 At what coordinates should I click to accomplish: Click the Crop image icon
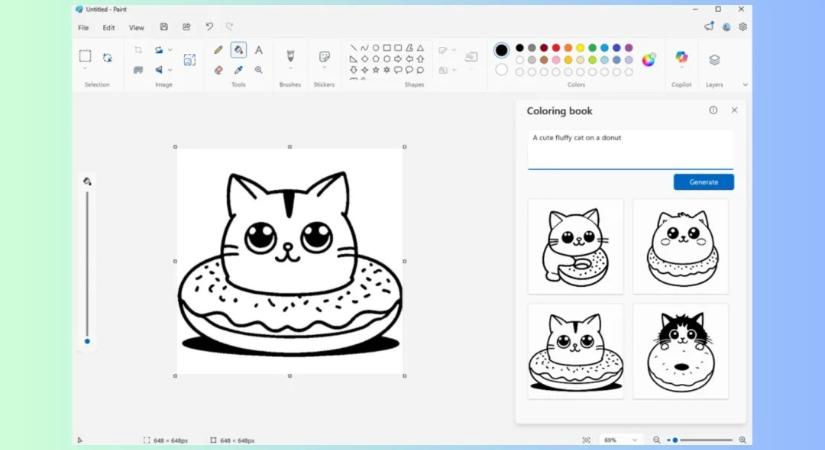pos(138,50)
